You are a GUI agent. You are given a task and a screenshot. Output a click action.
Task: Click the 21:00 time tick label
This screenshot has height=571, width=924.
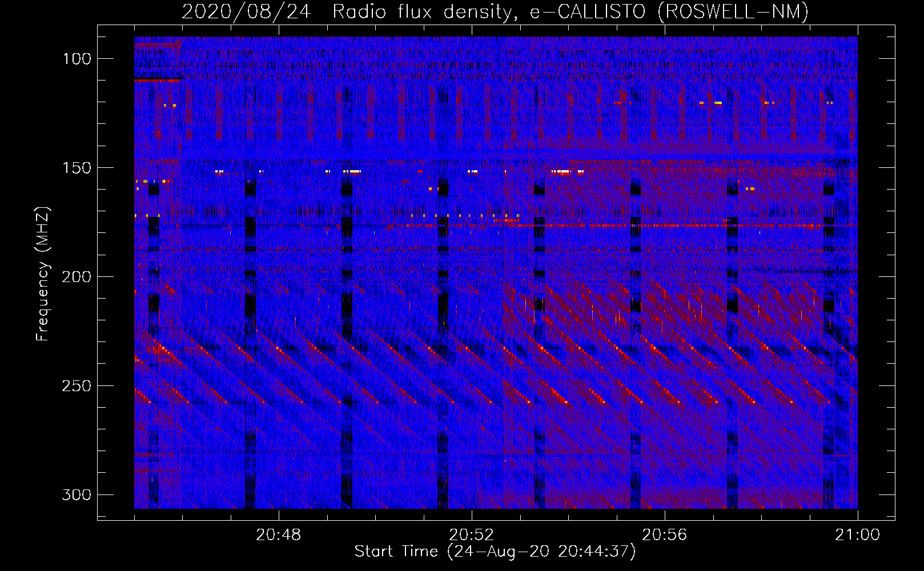(x=858, y=535)
